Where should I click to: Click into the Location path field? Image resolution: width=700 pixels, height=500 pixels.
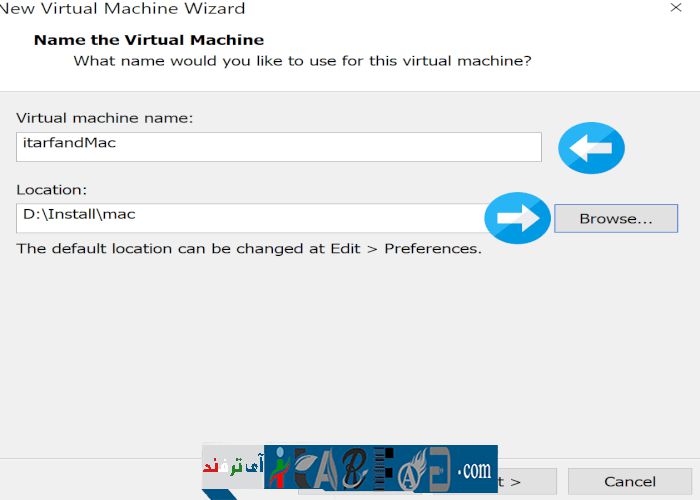click(x=250, y=218)
